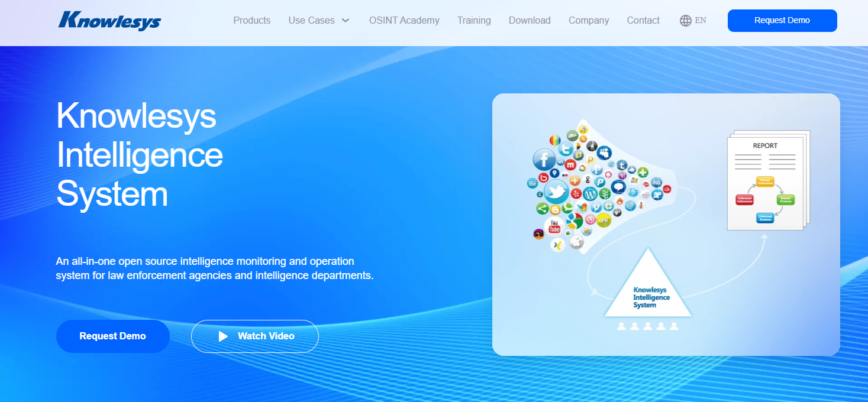868x402 pixels.
Task: Open the Company page
Action: [589, 20]
